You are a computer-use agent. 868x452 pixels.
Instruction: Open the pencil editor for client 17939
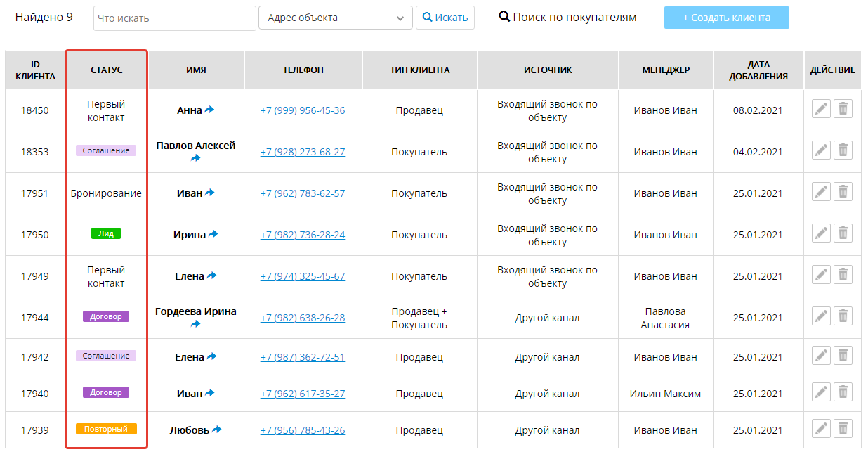pyautogui.click(x=821, y=428)
